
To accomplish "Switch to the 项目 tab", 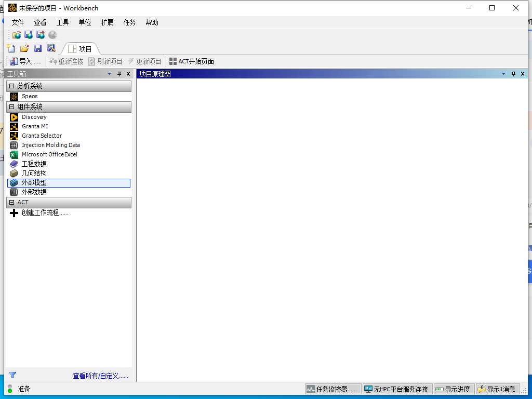I will point(81,48).
